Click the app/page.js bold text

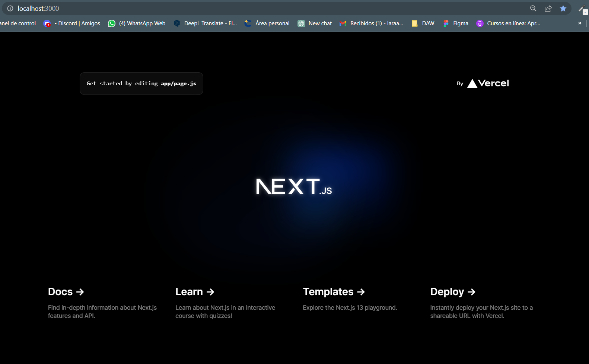(179, 83)
